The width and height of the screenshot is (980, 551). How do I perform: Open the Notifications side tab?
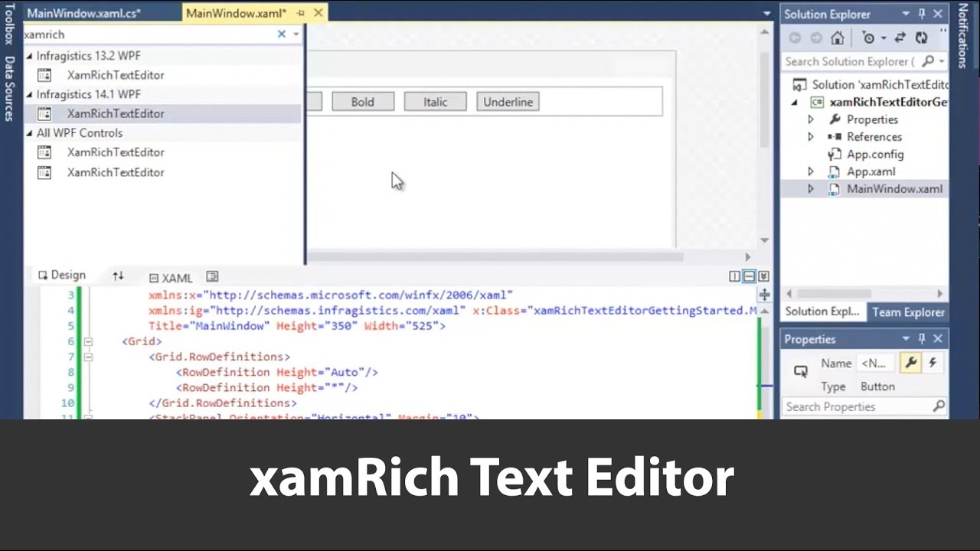pos(963,35)
